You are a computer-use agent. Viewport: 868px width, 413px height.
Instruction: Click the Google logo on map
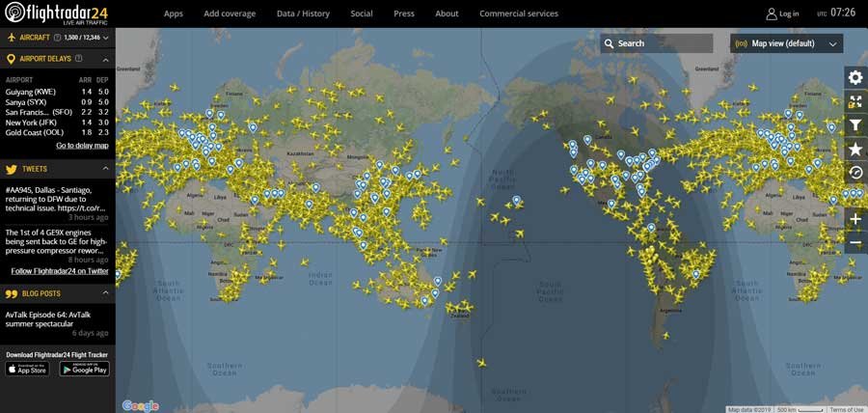(x=141, y=406)
